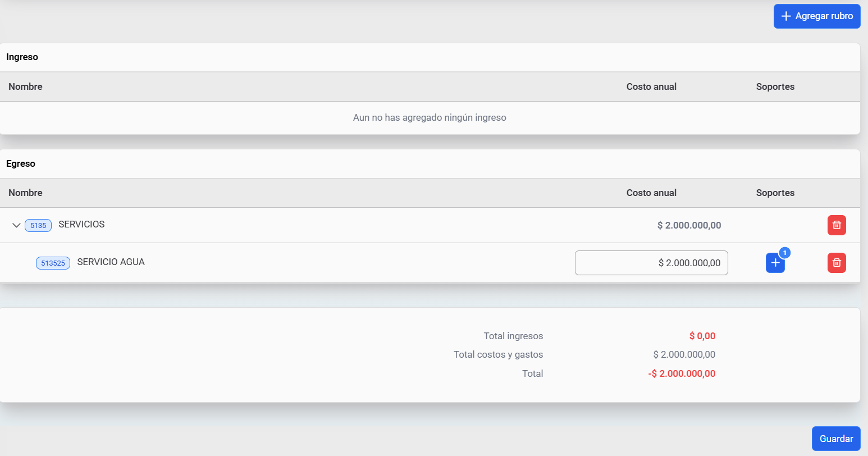Click the Nombre column header under Ingreso
The height and width of the screenshot is (456, 868).
[x=25, y=86]
